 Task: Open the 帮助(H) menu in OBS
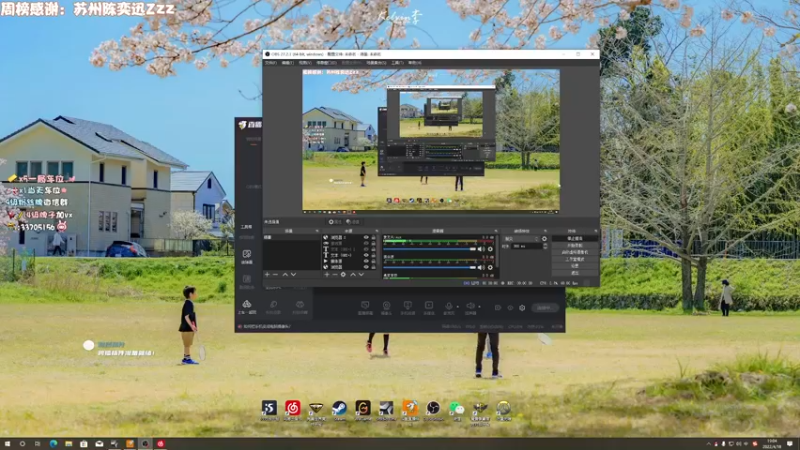point(414,63)
